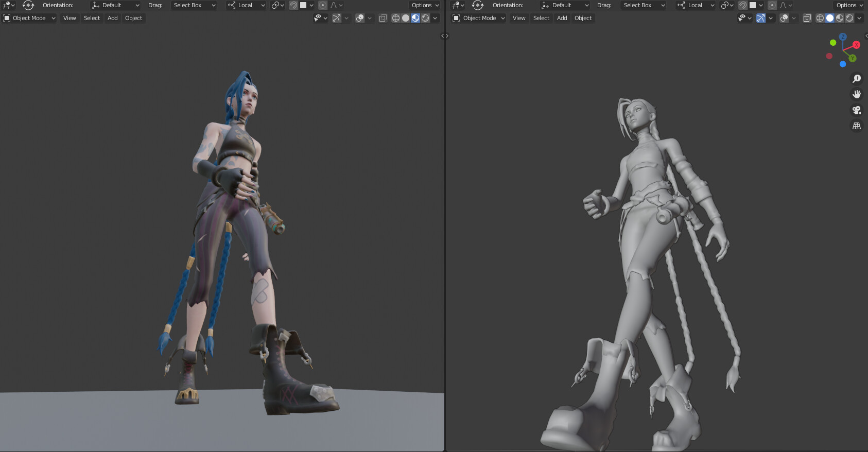Toggle X-ray in left viewport header

(x=383, y=18)
